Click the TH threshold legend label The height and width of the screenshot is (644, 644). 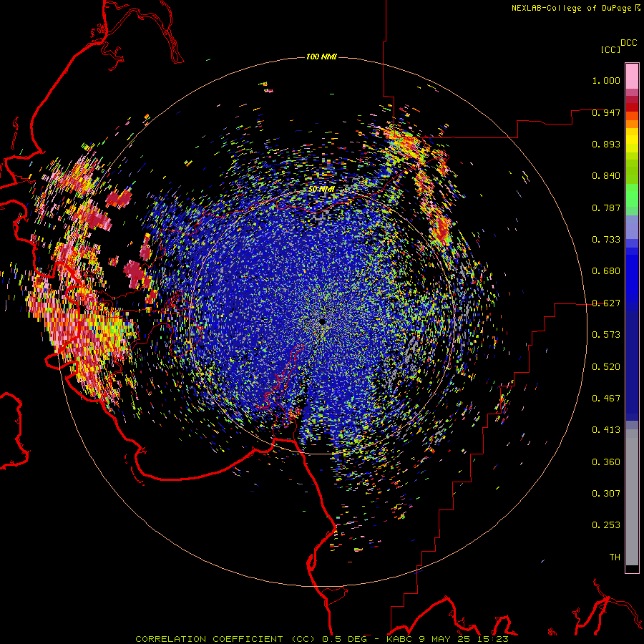pyautogui.click(x=615, y=557)
